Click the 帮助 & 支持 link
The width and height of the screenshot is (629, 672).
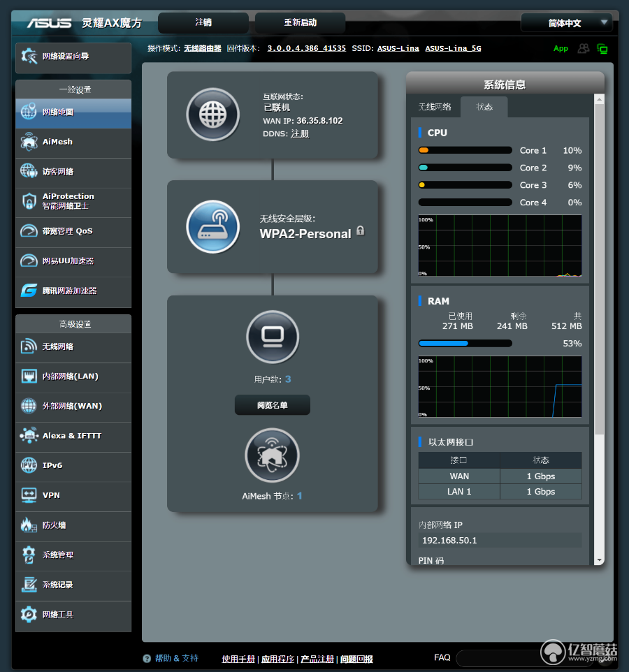click(x=177, y=658)
